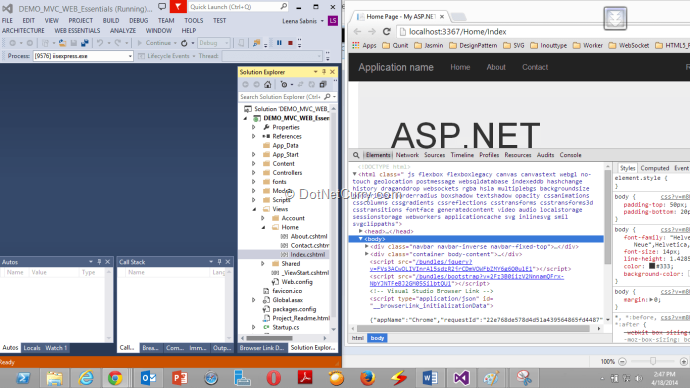Click the DevTools elements horizontal scrollbar

pyautogui.click(x=473, y=329)
